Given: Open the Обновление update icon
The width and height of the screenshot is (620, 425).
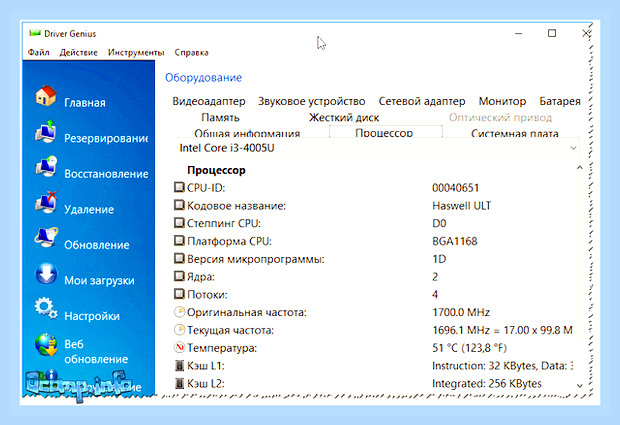Looking at the screenshot, I should pyautogui.click(x=46, y=238).
